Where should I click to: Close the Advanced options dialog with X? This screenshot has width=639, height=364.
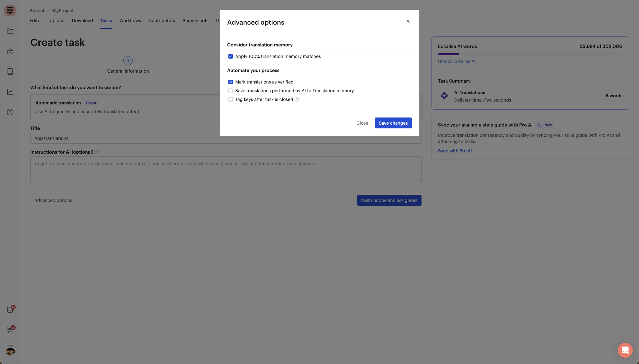(408, 21)
